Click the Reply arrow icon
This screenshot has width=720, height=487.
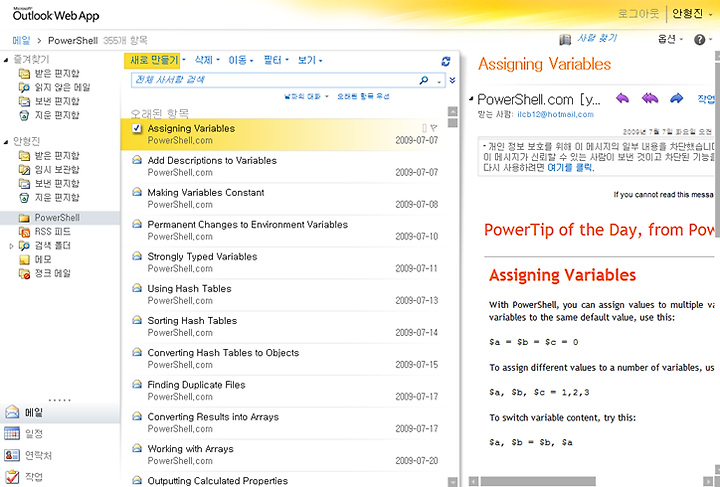point(622,98)
